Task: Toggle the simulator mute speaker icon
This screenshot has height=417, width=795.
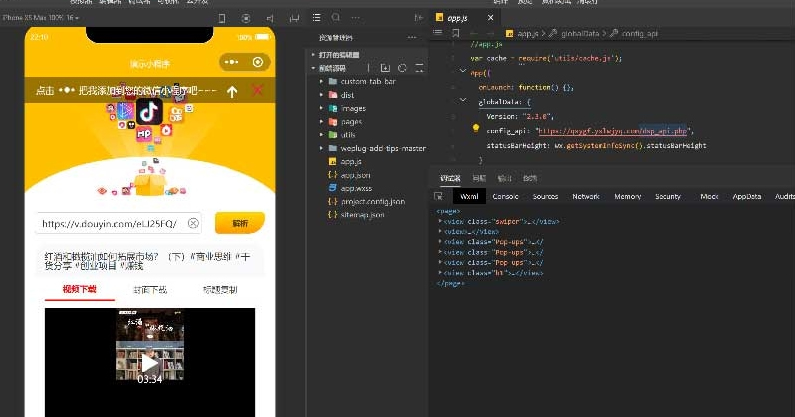Action: point(270,18)
